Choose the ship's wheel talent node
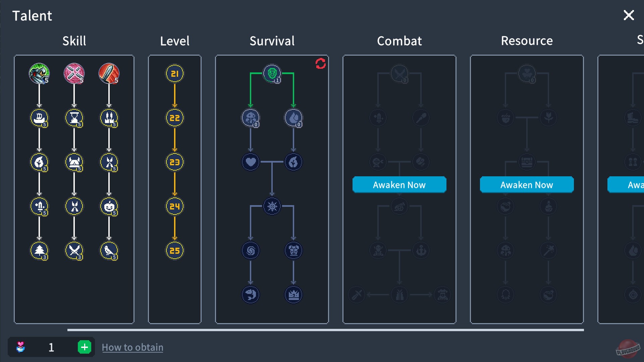The image size is (644, 362). pos(272,206)
